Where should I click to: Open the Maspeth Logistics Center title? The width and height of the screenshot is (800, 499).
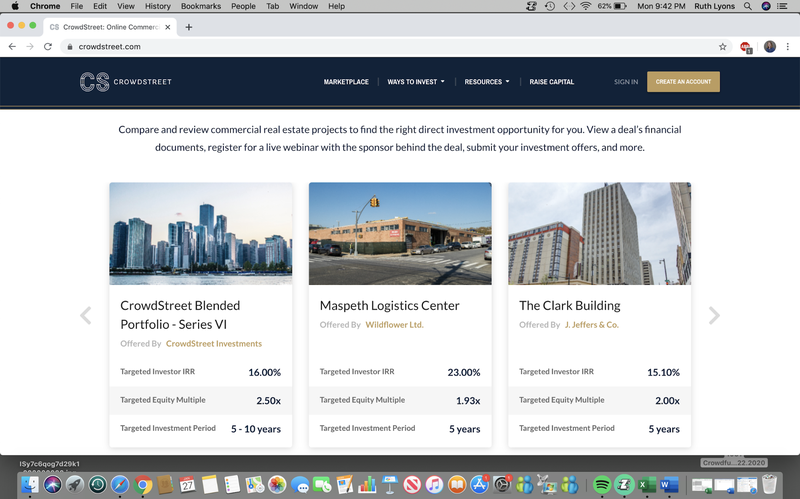tap(389, 306)
